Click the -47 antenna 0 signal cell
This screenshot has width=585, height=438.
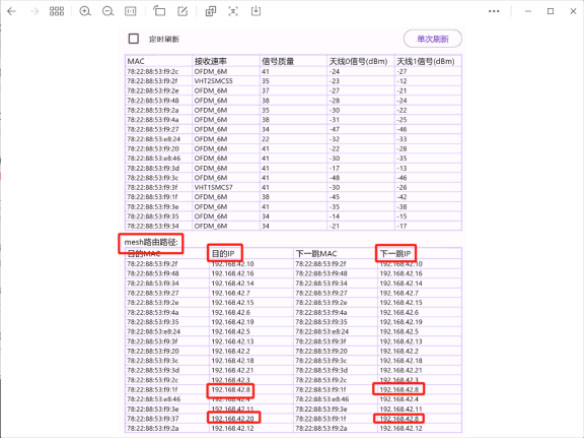point(334,129)
